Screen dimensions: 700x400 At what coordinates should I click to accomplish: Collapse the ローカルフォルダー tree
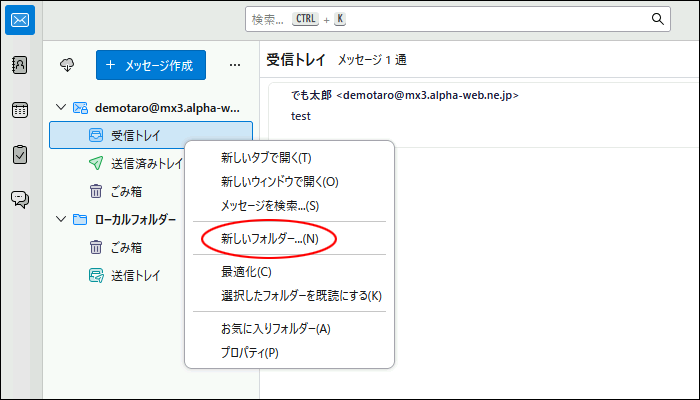61,219
